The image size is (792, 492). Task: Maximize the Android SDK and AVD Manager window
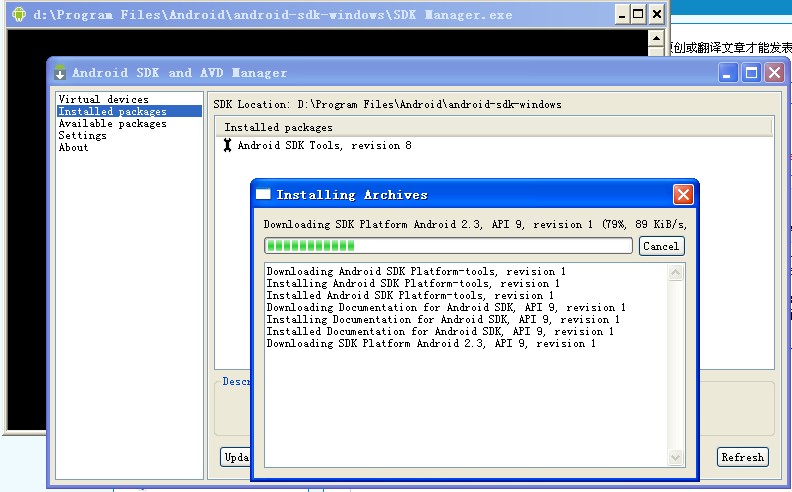click(x=751, y=73)
